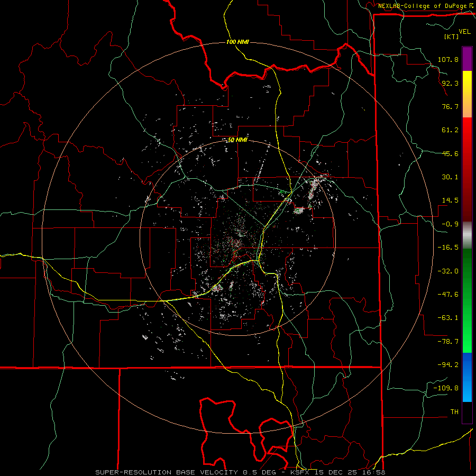The width and height of the screenshot is (476, 476).
Task: Click the -94.2 legend value
Action: point(448,365)
